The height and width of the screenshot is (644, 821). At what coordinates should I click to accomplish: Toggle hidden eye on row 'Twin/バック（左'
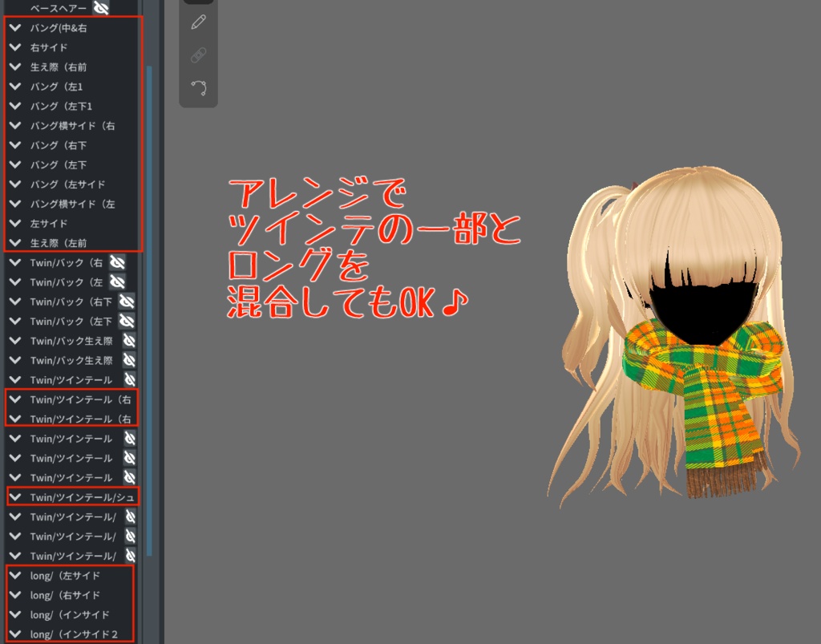tap(117, 282)
